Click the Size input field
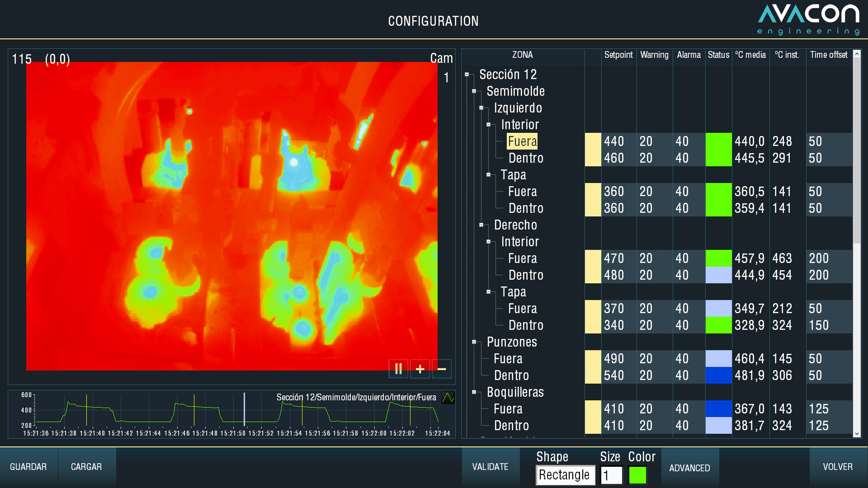Screen dimensions: 868x488 point(612,475)
